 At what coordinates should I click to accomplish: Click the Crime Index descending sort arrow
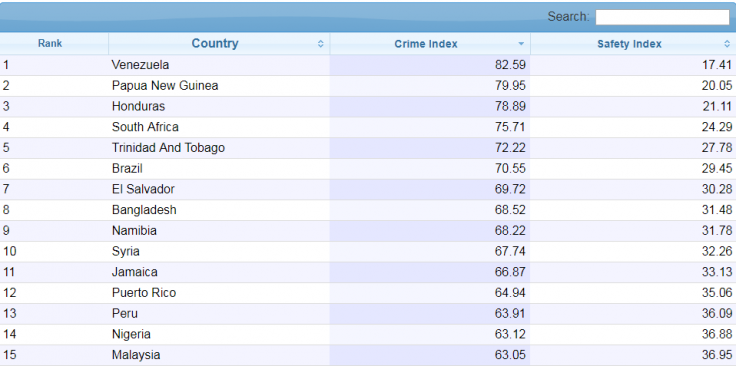521,44
